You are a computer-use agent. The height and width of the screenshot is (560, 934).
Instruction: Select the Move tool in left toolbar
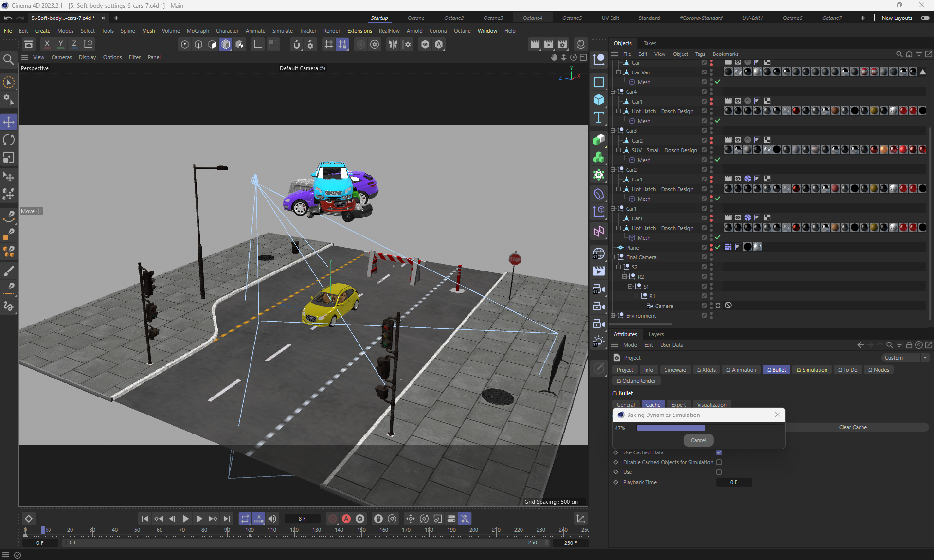coord(9,122)
